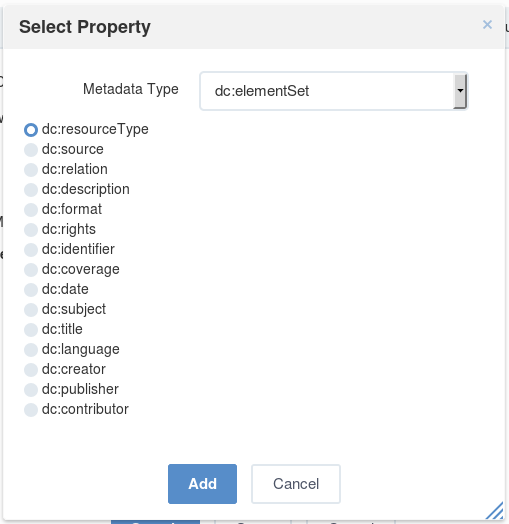Screen dimensions: 509x524
Task: Select the dc:language option
Action: [31, 350]
